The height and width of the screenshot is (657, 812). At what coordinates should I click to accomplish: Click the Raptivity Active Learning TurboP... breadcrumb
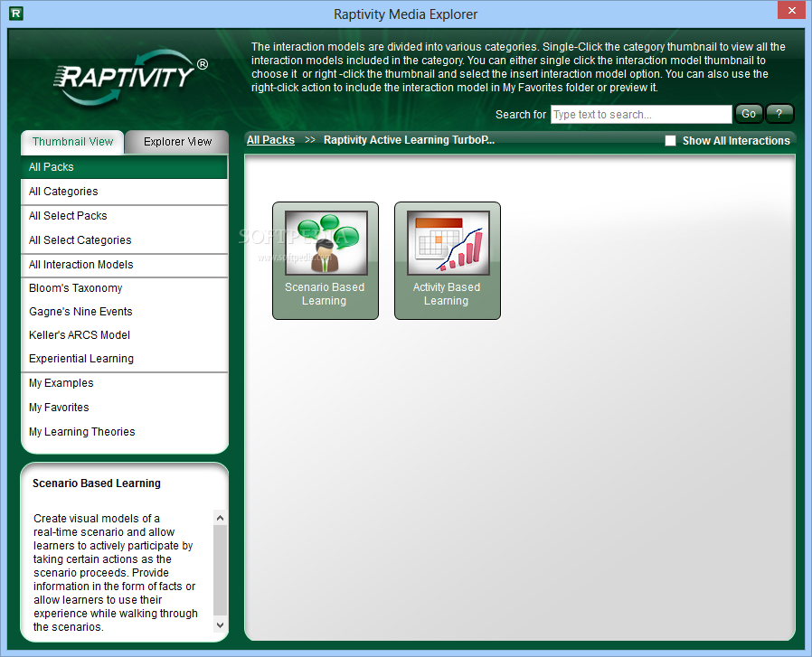(409, 140)
